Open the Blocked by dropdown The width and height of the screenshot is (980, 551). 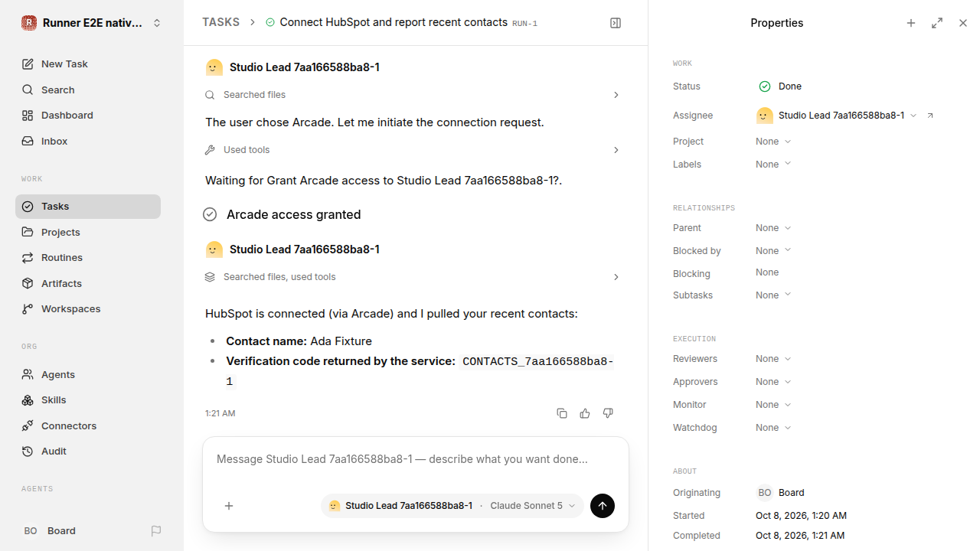(x=773, y=251)
